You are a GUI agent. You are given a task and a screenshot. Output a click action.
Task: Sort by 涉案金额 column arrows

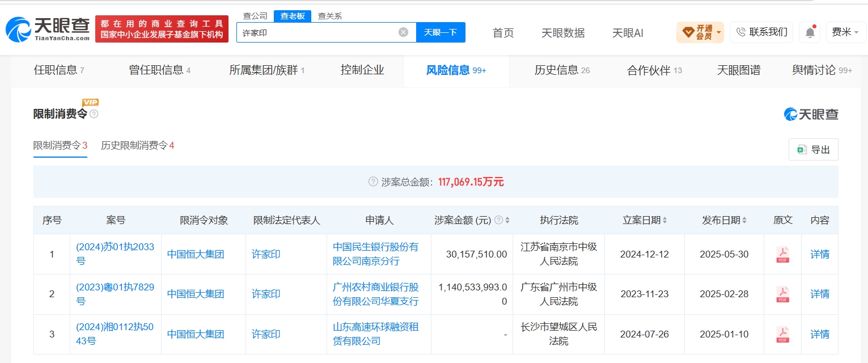pyautogui.click(x=507, y=220)
